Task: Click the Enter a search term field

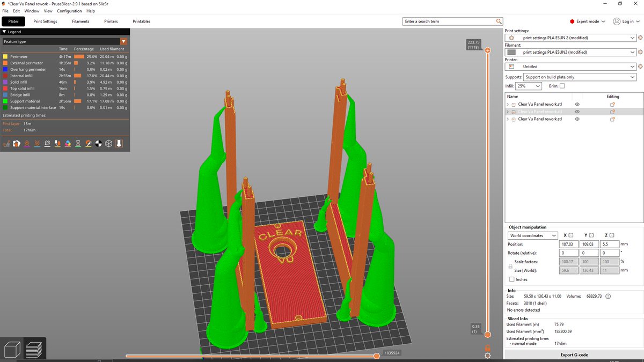Action: (451, 21)
